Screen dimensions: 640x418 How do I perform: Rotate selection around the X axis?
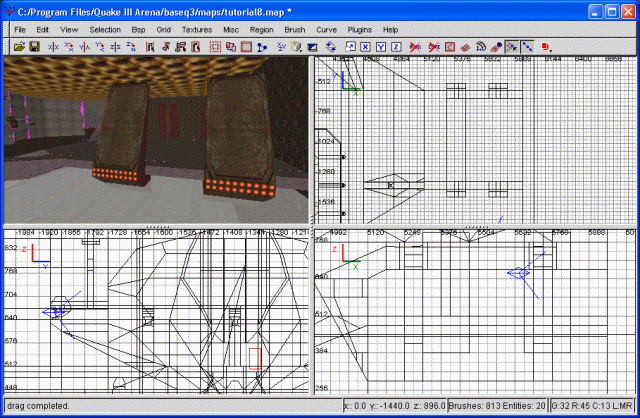click(69, 47)
